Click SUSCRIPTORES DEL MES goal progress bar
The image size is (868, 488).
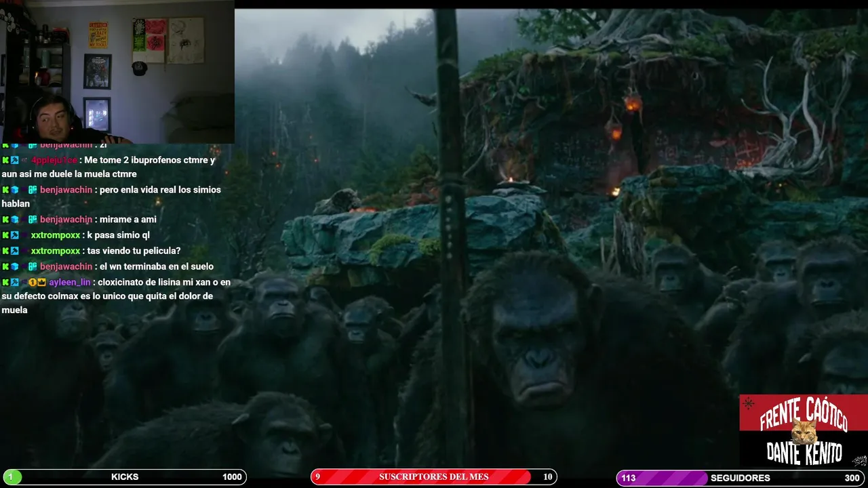(x=434, y=477)
